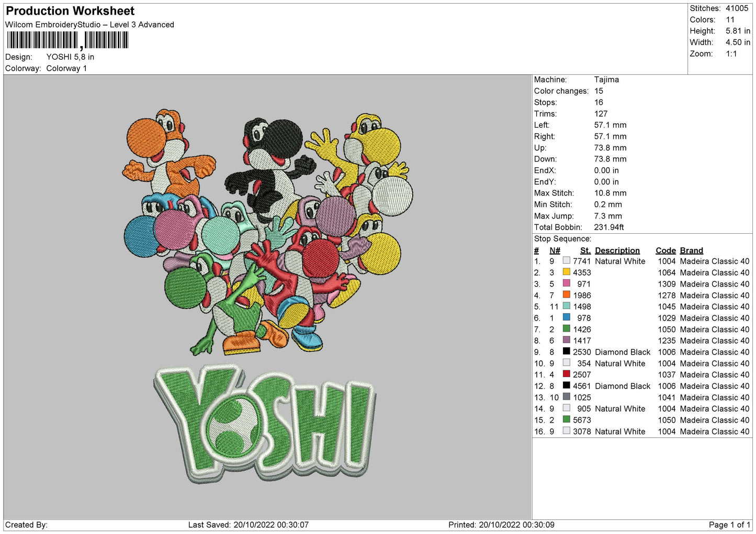Select the green swatch beside 1426 stitches
Viewport: 756px width, 534px height.
[x=566, y=328]
